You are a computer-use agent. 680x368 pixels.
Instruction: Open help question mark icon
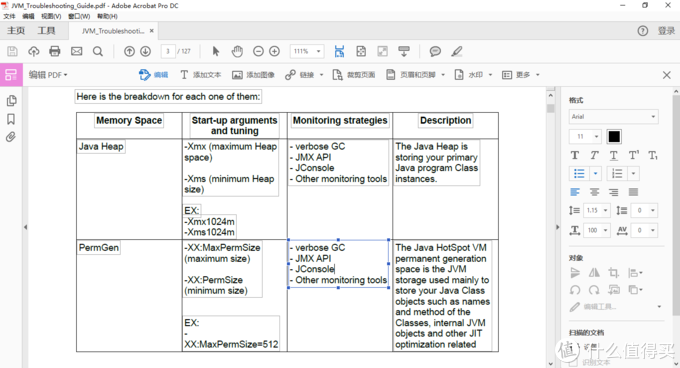[x=643, y=31]
